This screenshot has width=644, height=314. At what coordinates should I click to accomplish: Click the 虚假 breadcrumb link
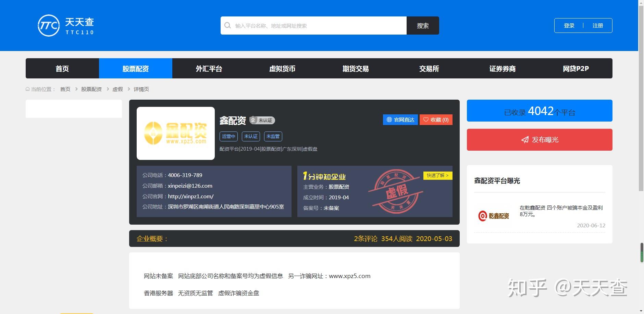(x=117, y=89)
